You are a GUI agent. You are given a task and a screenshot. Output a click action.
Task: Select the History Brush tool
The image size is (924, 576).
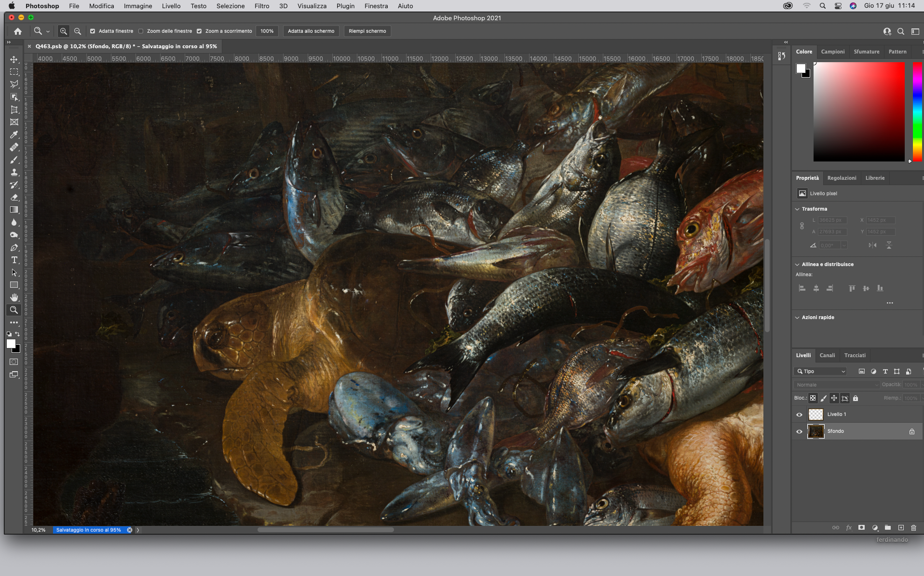(14, 185)
